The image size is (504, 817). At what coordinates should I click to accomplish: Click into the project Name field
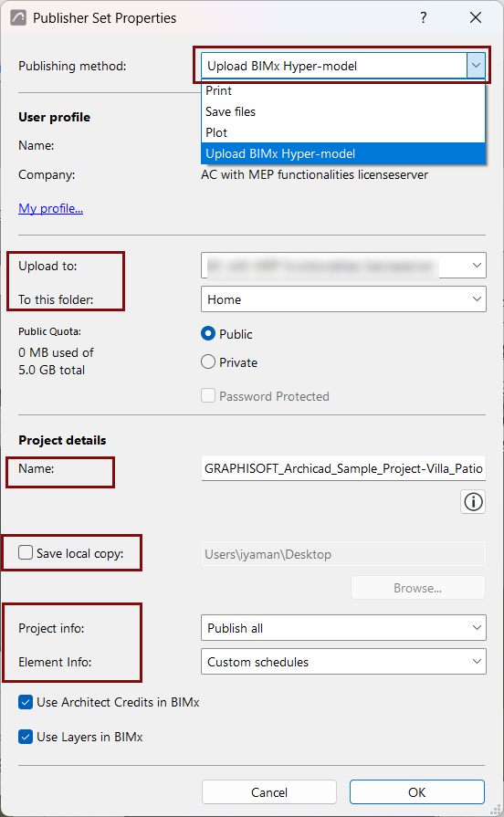[x=343, y=468]
